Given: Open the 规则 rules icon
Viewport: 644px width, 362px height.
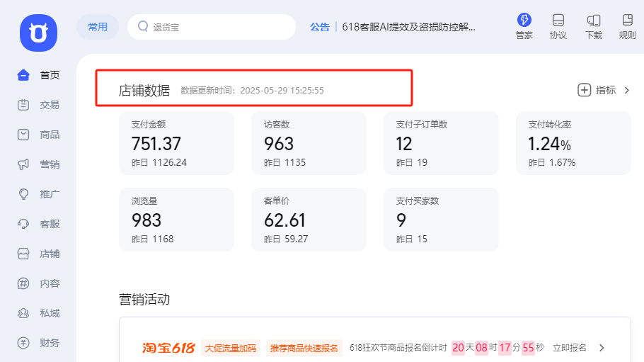Looking at the screenshot, I should (627, 26).
